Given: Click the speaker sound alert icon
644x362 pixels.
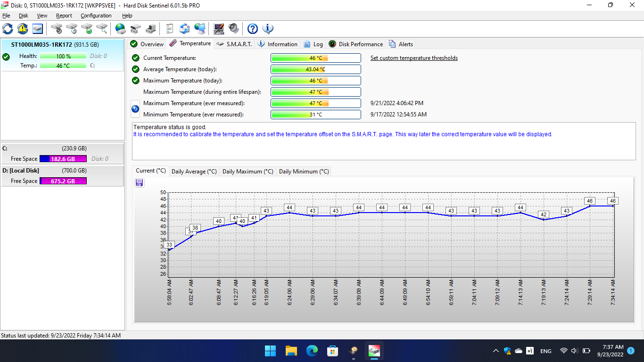Looking at the screenshot, I should (234, 29).
